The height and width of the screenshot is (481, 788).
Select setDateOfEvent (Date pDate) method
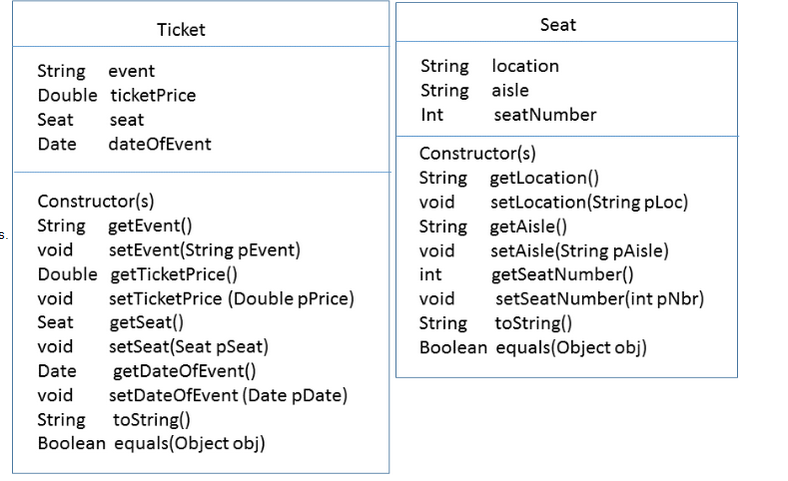click(227, 395)
